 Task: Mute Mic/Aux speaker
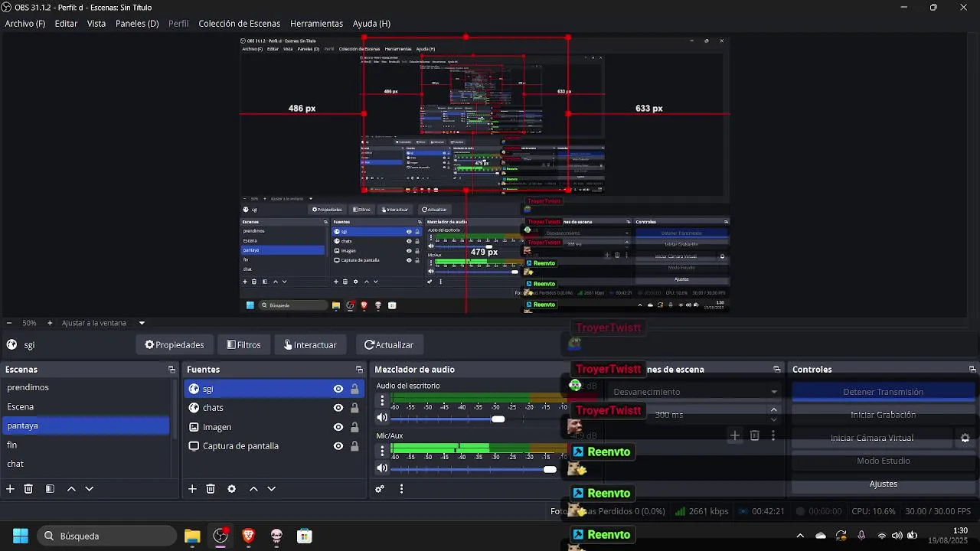pyautogui.click(x=382, y=468)
